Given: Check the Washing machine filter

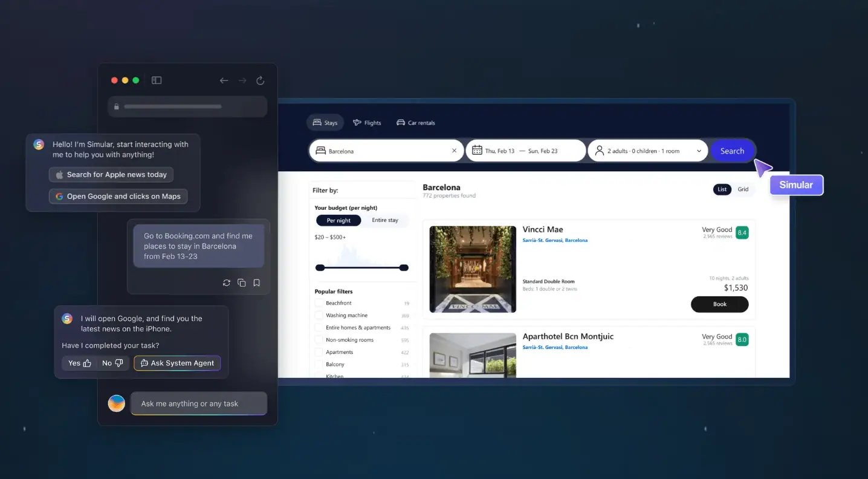Looking at the screenshot, I should click(319, 315).
